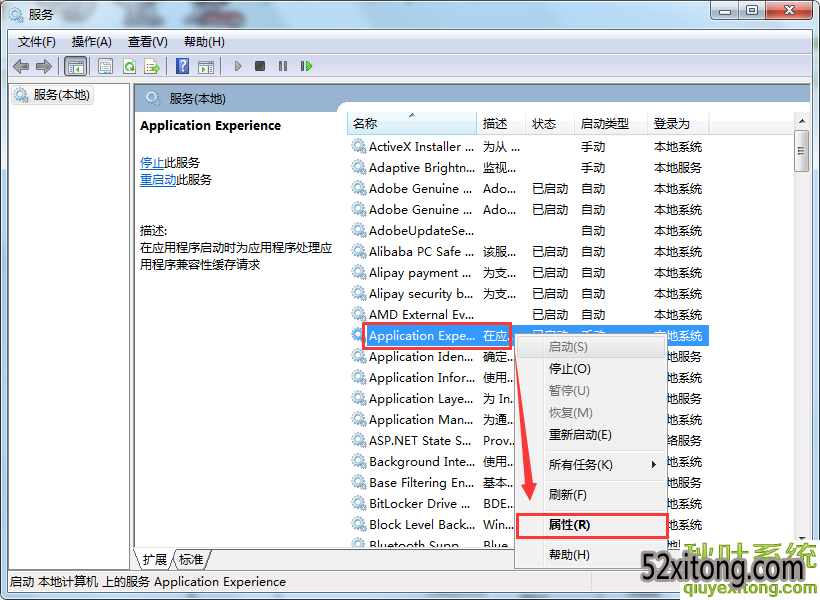Select the Adaptive Brightness service gear icon
The image size is (820, 600).
(x=359, y=167)
